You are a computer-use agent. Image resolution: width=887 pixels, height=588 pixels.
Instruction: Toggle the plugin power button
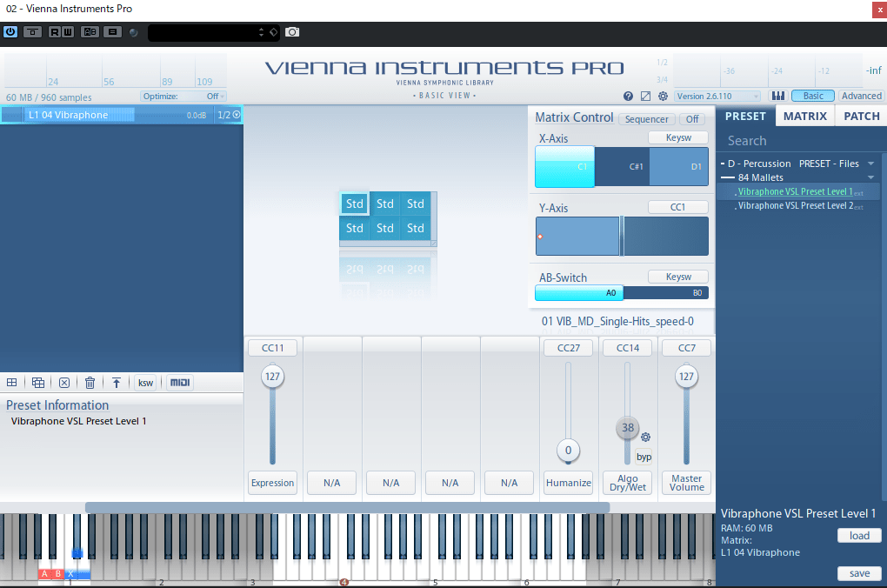coord(10,32)
